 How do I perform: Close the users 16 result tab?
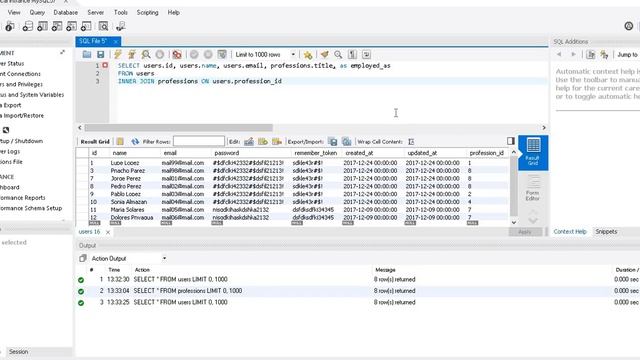pyautogui.click(x=108, y=232)
